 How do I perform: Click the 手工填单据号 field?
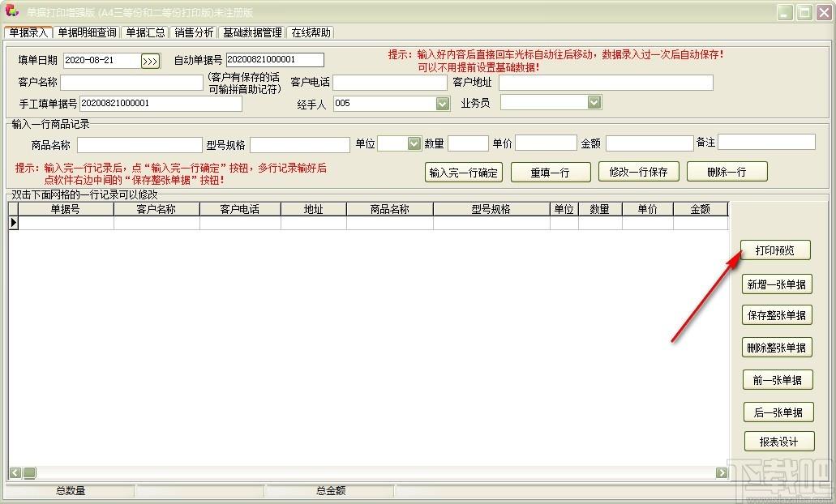(x=161, y=104)
